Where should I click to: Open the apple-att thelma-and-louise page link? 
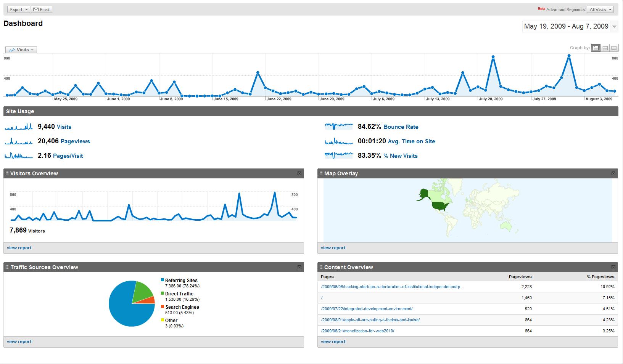tap(370, 320)
